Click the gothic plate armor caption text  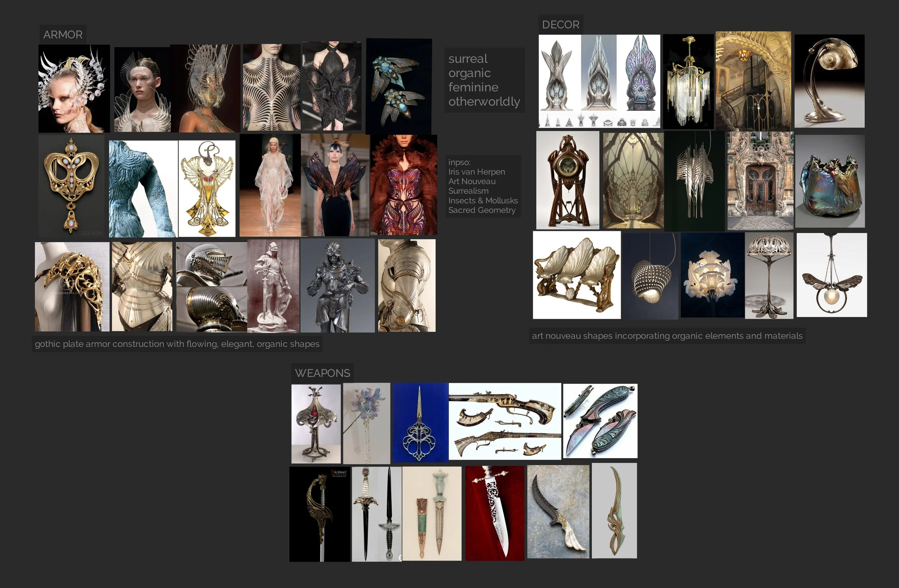tap(177, 344)
